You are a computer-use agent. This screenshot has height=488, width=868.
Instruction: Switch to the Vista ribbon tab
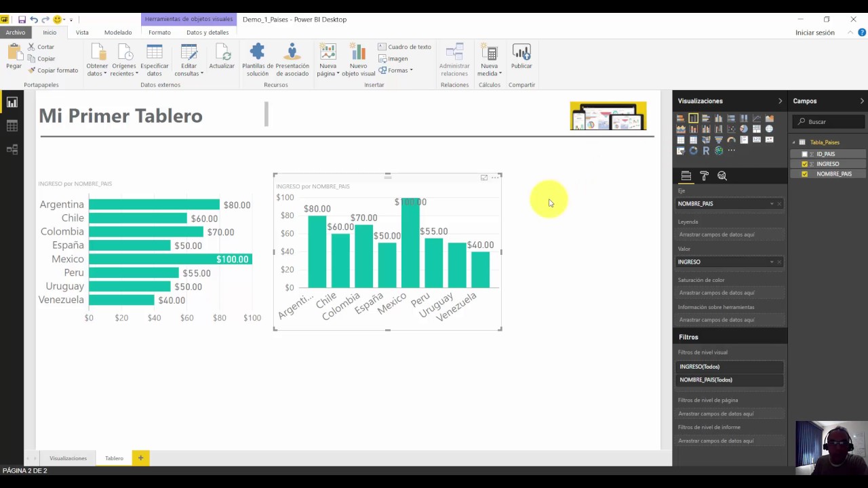(x=82, y=33)
